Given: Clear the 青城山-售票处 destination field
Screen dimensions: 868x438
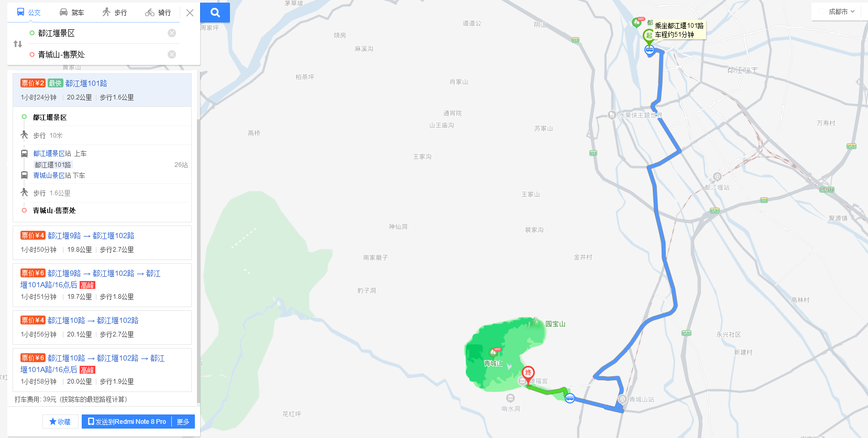Looking at the screenshot, I should 172,54.
